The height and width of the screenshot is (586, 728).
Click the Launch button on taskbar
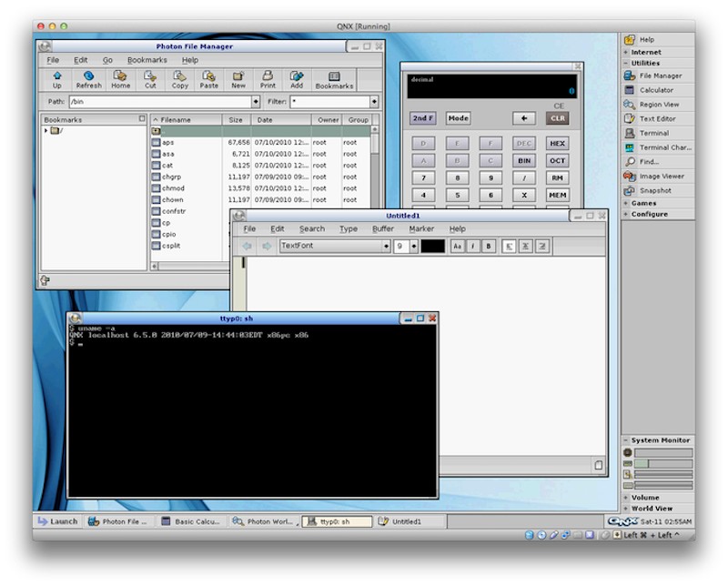pyautogui.click(x=57, y=521)
